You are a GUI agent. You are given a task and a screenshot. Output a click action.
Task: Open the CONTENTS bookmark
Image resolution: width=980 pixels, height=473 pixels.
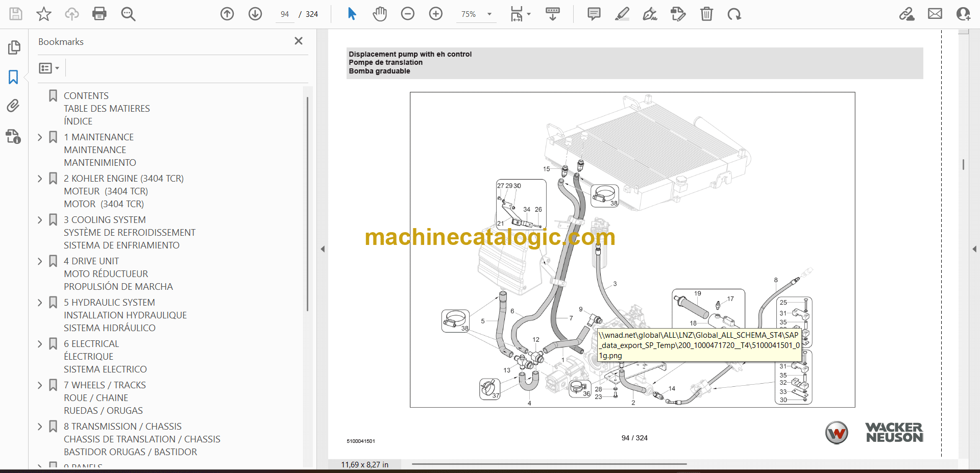tap(86, 96)
